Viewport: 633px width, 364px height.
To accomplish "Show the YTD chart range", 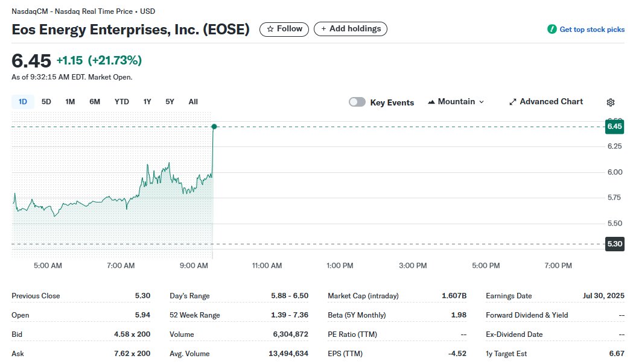I will 121,102.
